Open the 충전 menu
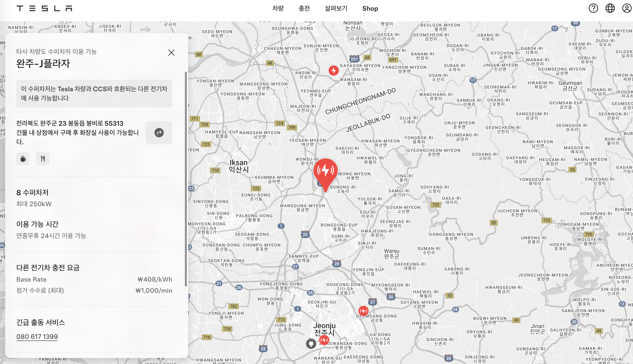 coord(304,9)
